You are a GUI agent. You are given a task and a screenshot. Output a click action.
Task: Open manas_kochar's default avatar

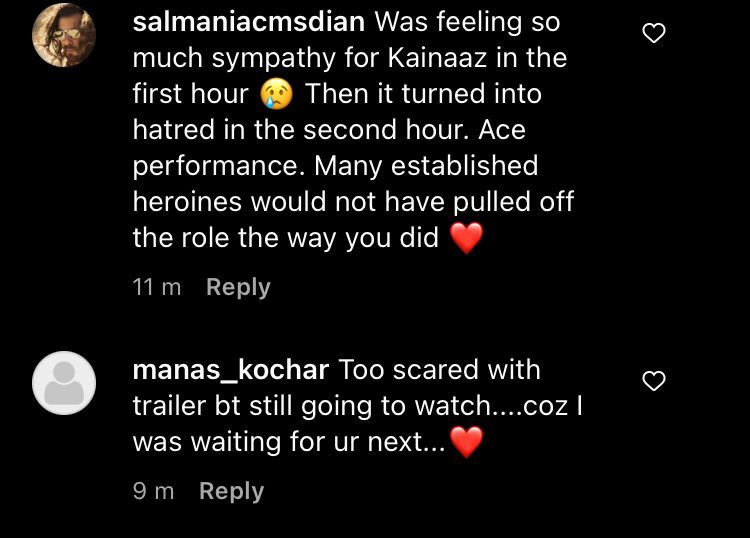pyautogui.click(x=64, y=383)
